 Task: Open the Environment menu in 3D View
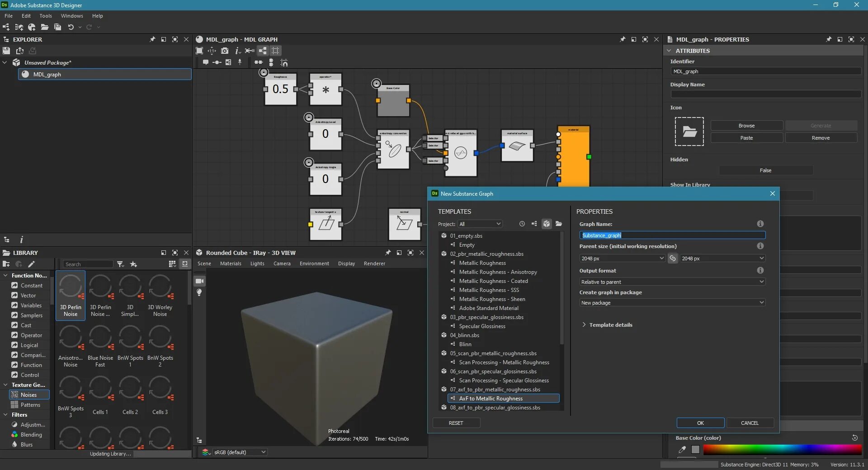314,263
